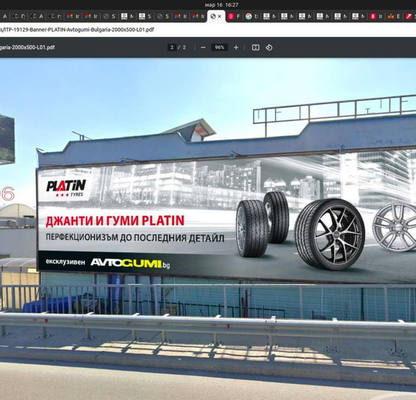This screenshot has height=400, width=416.
Task: Close the active PDF tab
Action: [219, 16]
